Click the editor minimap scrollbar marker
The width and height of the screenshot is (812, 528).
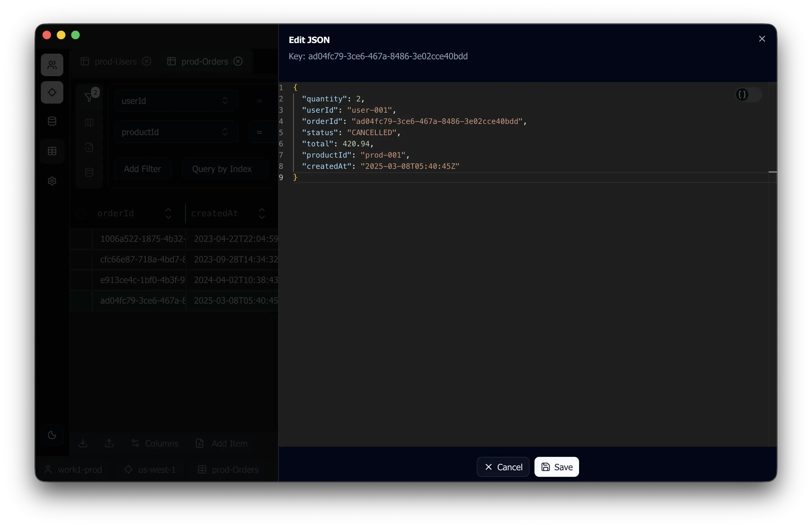pos(772,172)
